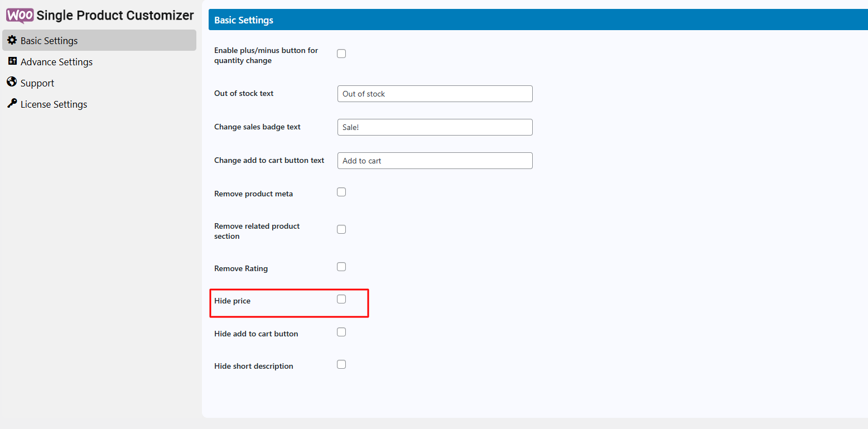Go to the Support page label
The image size is (868, 429).
[x=37, y=83]
